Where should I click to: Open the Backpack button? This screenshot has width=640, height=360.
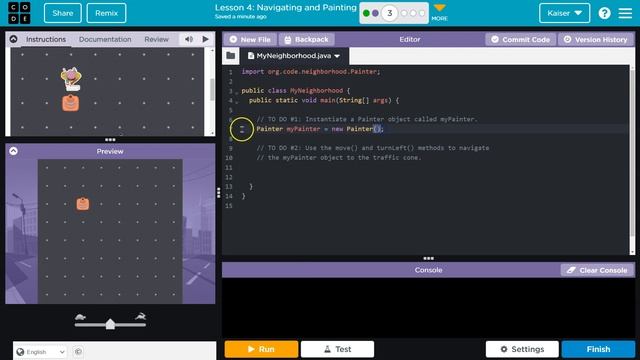coord(306,40)
